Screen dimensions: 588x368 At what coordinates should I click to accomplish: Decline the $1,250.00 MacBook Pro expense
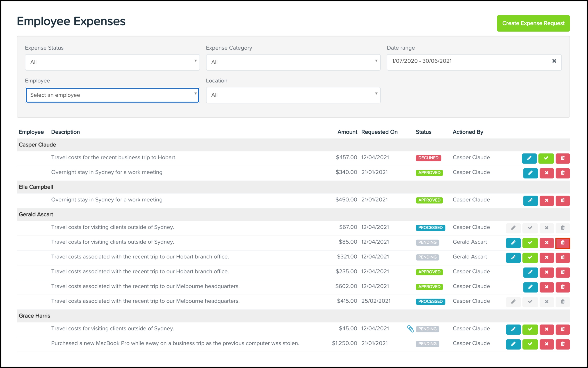pos(546,344)
